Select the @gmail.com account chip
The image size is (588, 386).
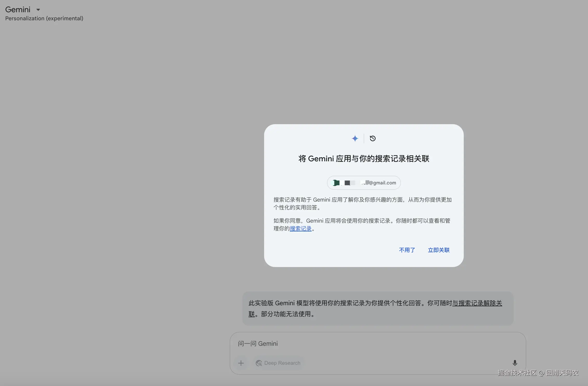[x=382, y=183]
